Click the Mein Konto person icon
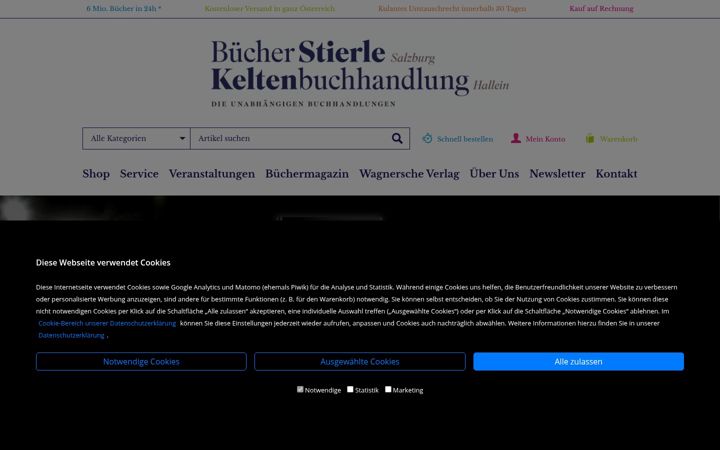720x450 pixels. pyautogui.click(x=516, y=138)
